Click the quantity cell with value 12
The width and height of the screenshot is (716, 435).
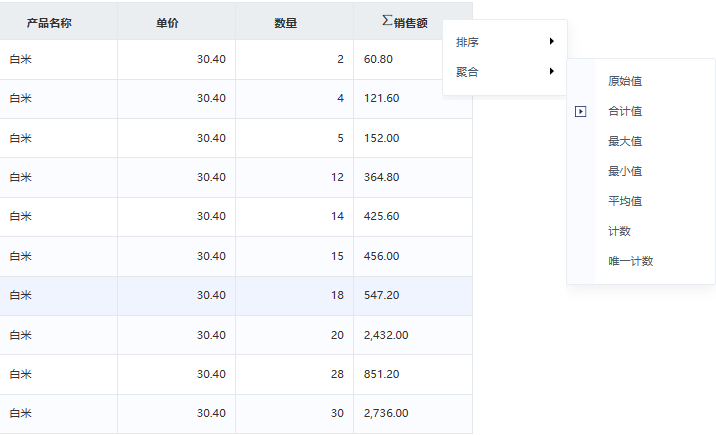point(295,178)
